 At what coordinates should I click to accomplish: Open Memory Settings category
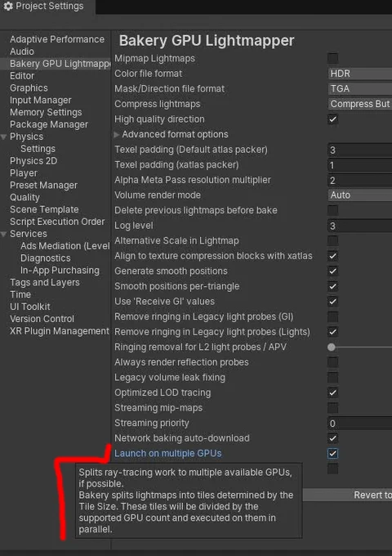(x=46, y=112)
